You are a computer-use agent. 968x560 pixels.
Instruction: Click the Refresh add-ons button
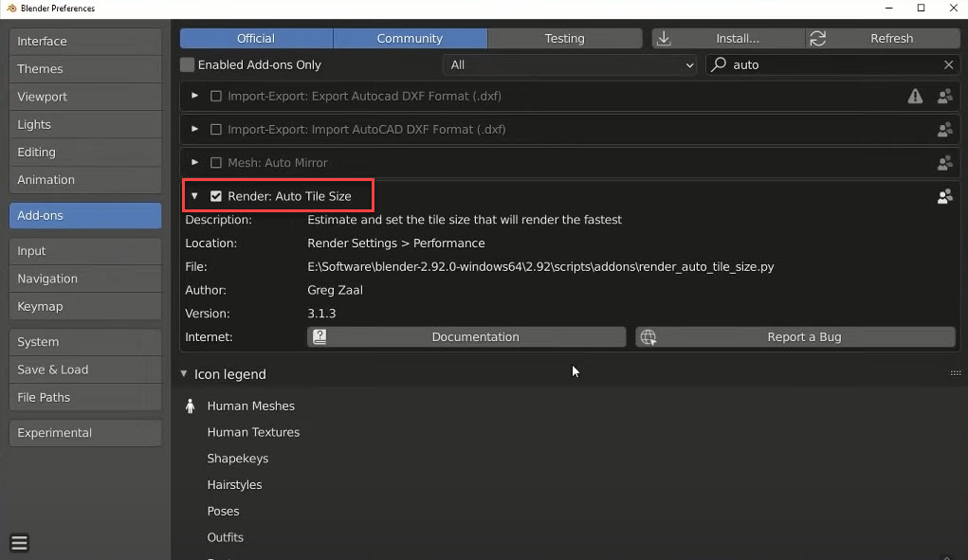click(x=883, y=38)
